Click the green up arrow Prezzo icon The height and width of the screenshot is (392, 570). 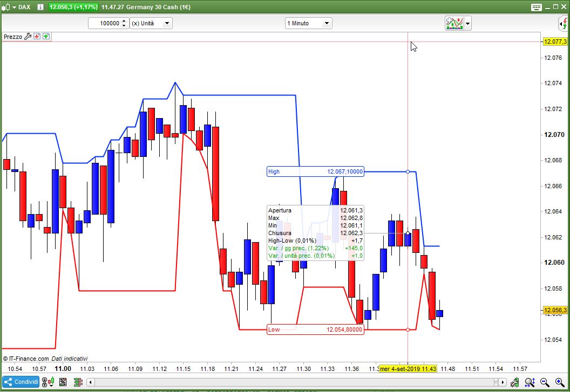click(x=46, y=36)
